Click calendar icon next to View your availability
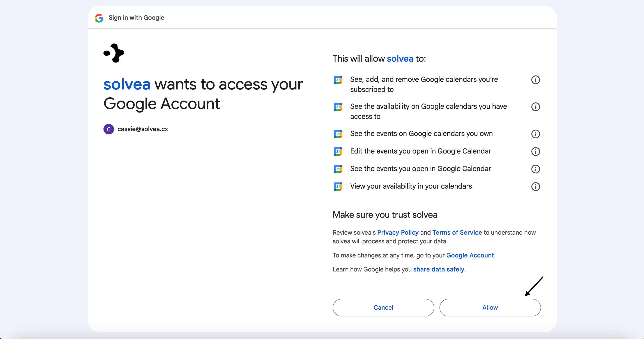 [338, 186]
